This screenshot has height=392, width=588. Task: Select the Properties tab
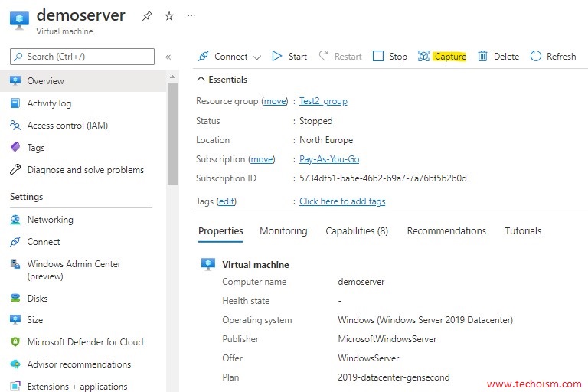coord(220,231)
